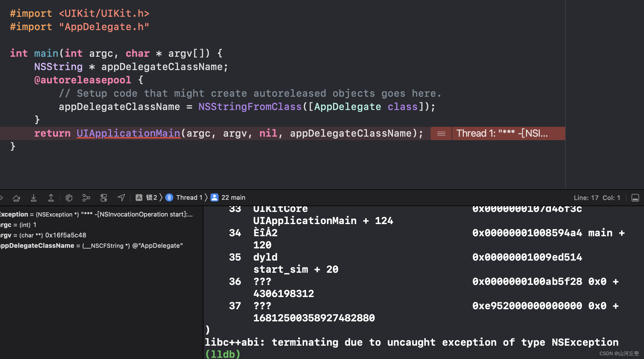Click the lldb console prompt
Image resolution: width=644 pixels, height=359 pixels.
coord(223,354)
